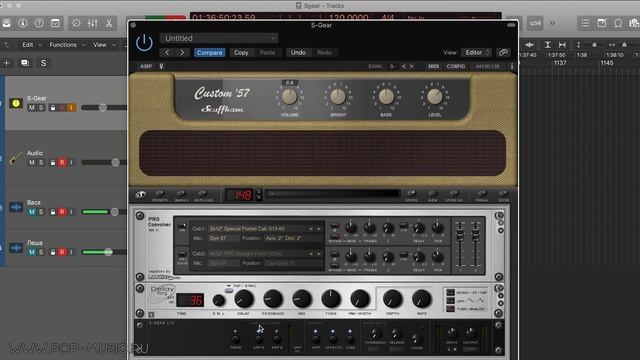The image size is (640, 360).
Task: Select the AMP tab in S-Gear
Action: [146, 66]
